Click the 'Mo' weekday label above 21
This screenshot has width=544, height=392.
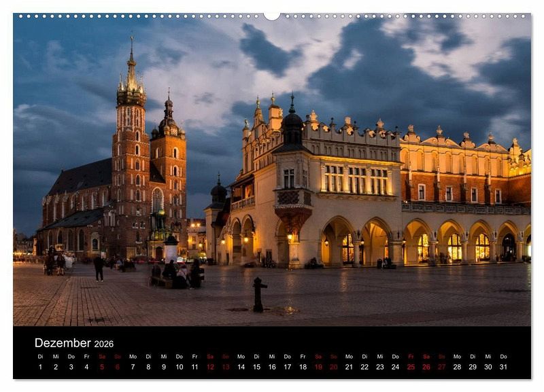click(349, 356)
